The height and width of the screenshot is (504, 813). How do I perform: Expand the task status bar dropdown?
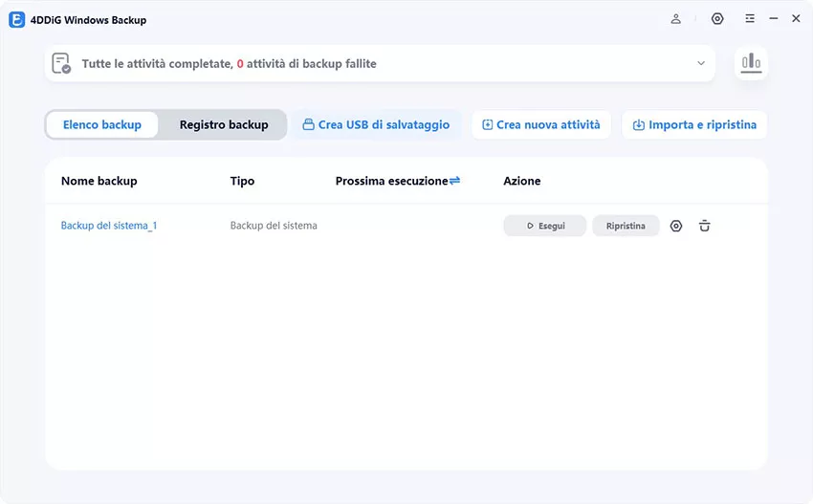[701, 64]
